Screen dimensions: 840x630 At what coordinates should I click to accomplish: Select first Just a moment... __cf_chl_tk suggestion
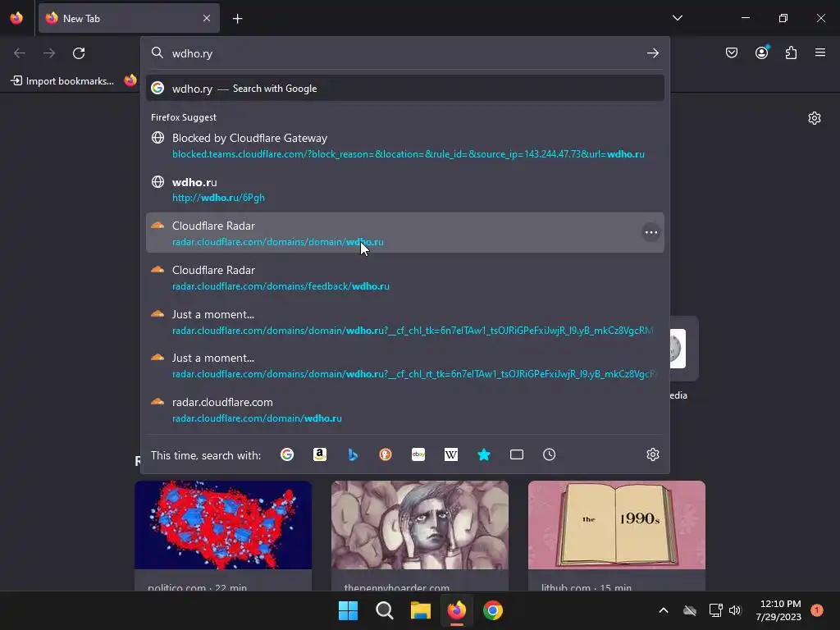(x=405, y=322)
